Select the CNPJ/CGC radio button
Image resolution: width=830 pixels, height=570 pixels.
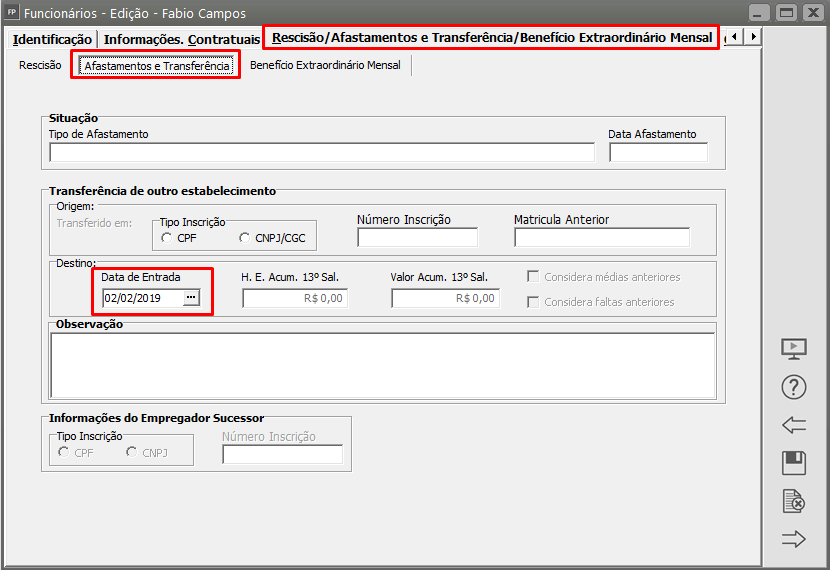(x=245, y=238)
